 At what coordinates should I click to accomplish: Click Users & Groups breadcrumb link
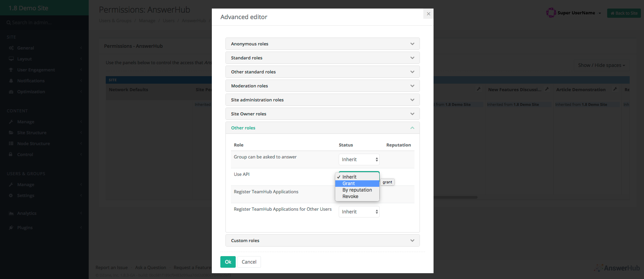pos(115,20)
